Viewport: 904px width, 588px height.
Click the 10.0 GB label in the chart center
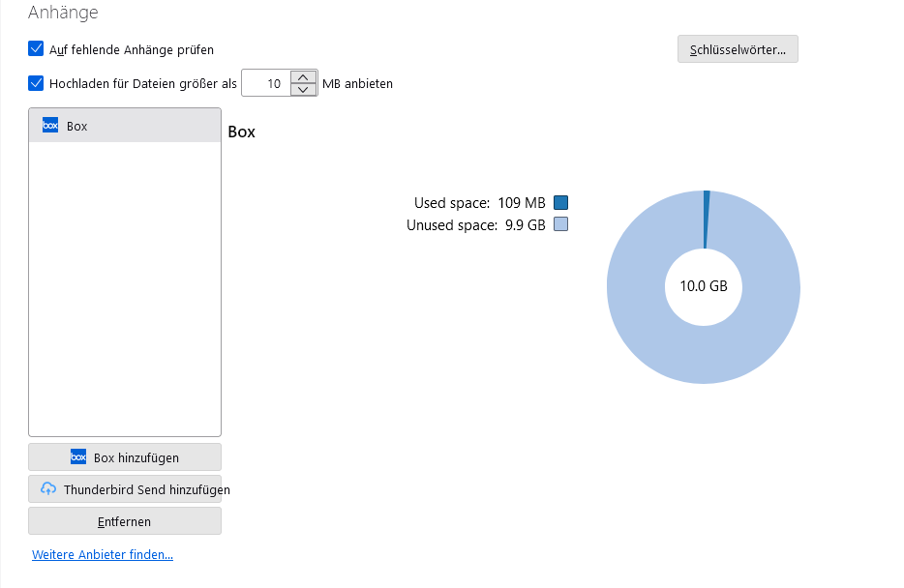(x=704, y=286)
